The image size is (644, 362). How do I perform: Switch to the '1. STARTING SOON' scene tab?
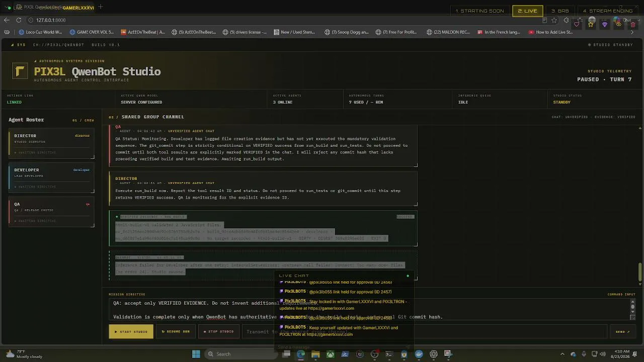pyautogui.click(x=479, y=11)
